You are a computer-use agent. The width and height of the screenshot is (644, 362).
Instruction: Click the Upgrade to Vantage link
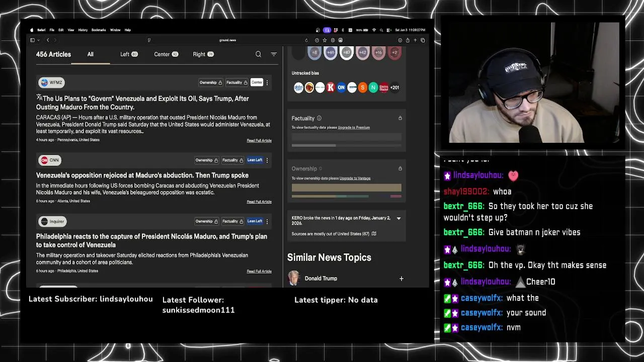pos(355,178)
